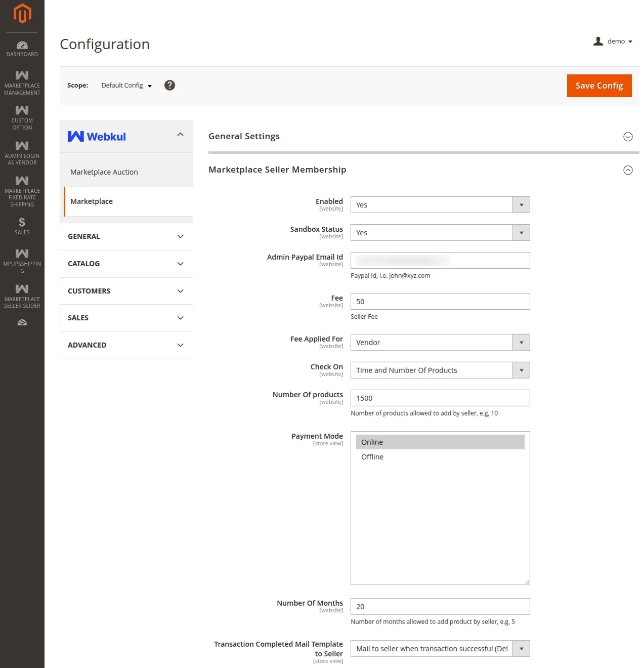Click the envelope icon at sidebar bottom
644x668 pixels.
22,322
